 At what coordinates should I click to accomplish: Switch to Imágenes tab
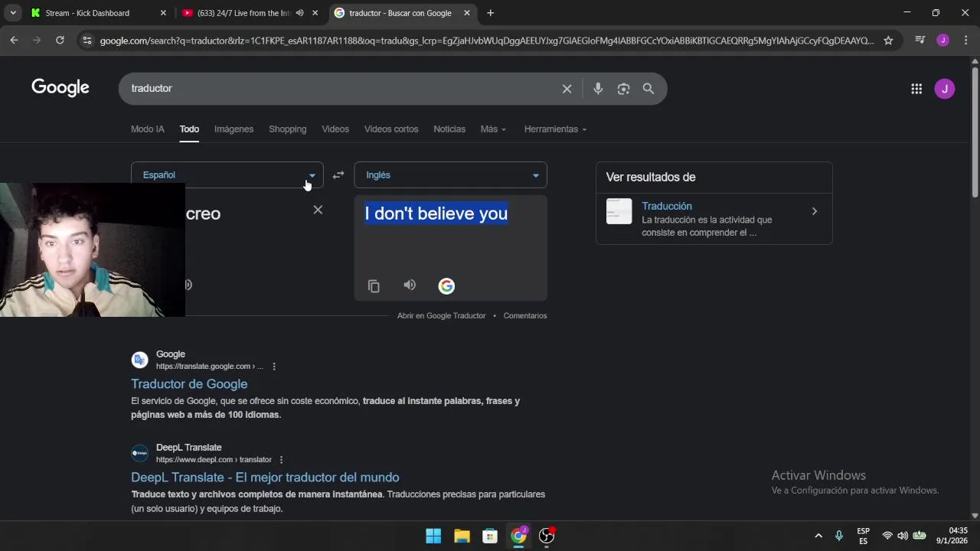tap(234, 129)
